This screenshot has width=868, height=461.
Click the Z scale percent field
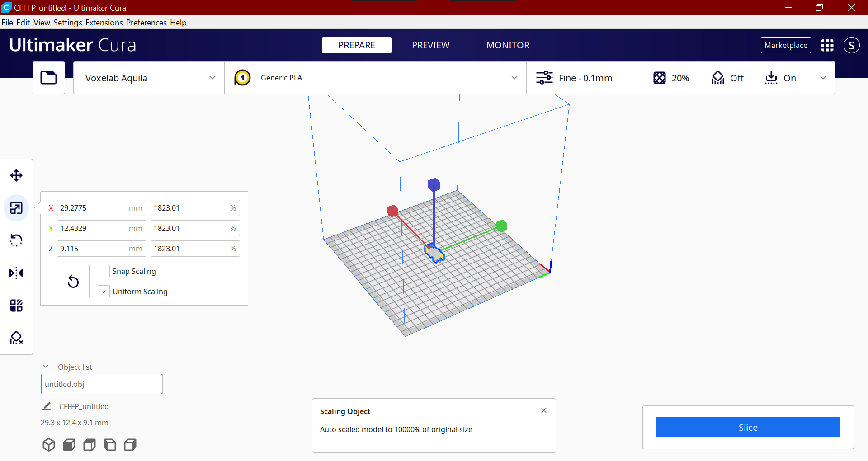pos(195,249)
